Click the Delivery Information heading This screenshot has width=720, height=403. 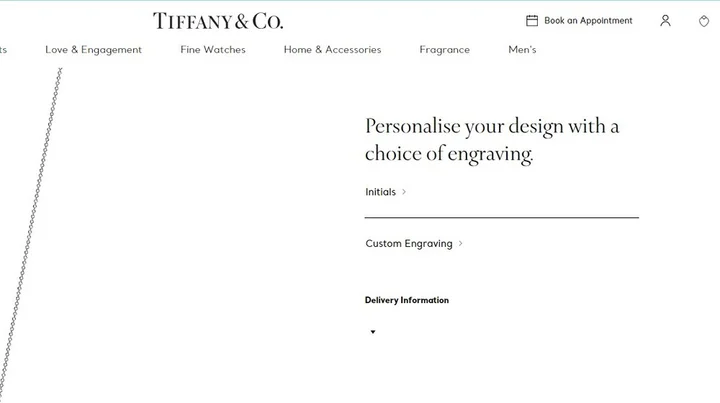[x=407, y=300]
